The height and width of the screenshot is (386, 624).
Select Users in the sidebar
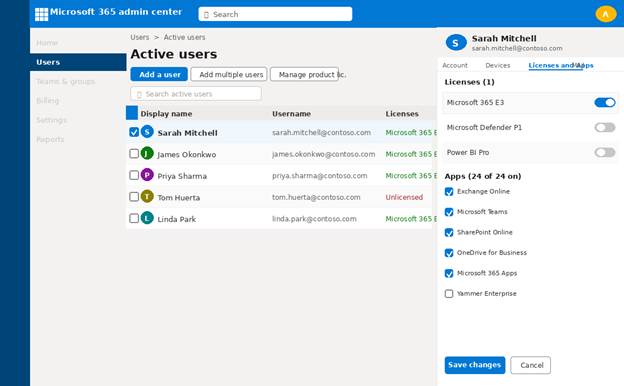tap(78, 62)
